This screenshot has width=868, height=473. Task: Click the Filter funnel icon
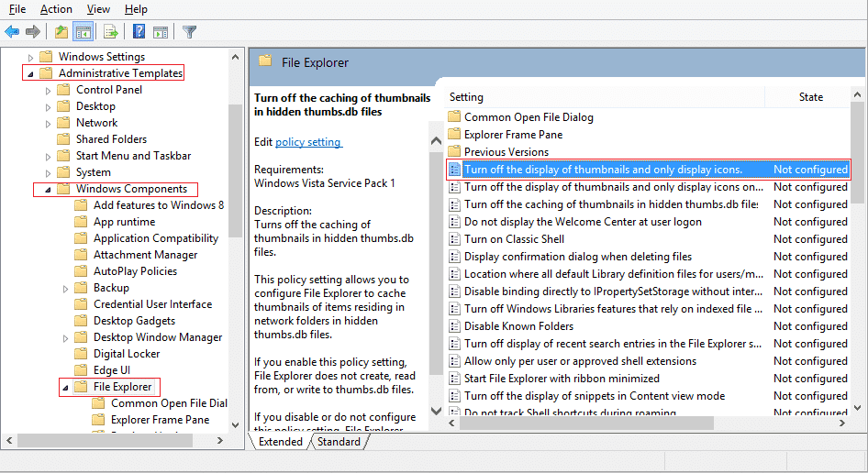click(x=189, y=32)
